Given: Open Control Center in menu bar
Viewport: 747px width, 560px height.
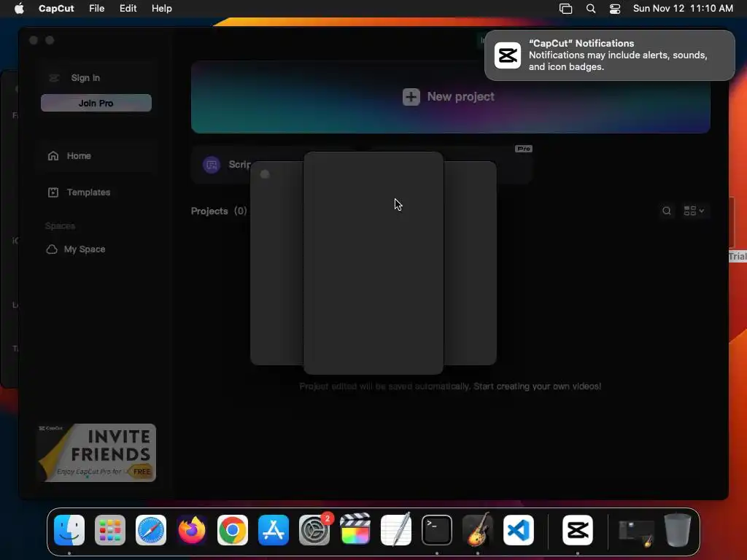Looking at the screenshot, I should click(x=615, y=9).
